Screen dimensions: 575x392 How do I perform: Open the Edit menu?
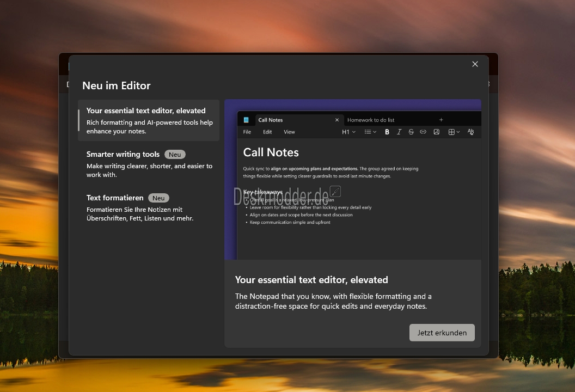click(267, 132)
